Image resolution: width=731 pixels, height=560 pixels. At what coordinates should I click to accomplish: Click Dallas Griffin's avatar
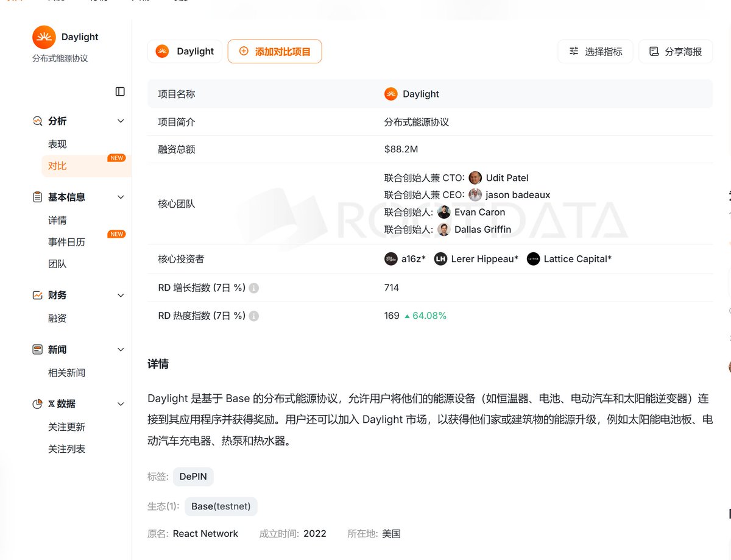click(x=444, y=229)
